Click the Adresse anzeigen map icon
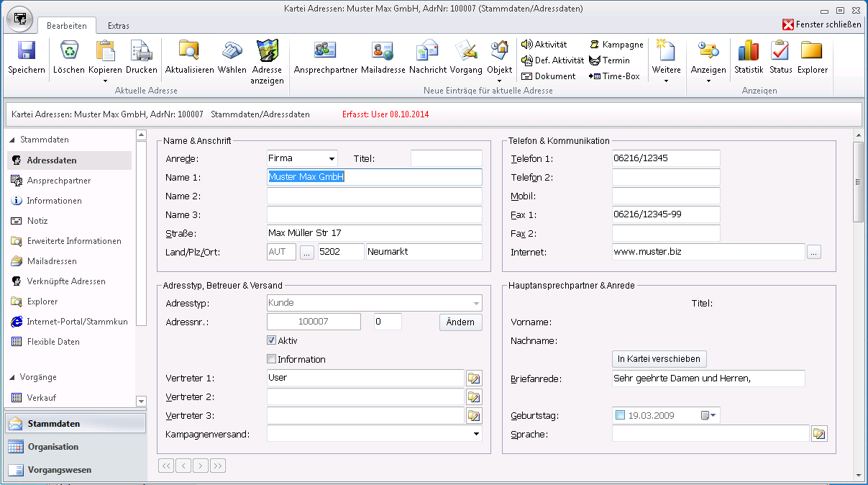Viewport: 868px width, 485px height. click(x=267, y=51)
